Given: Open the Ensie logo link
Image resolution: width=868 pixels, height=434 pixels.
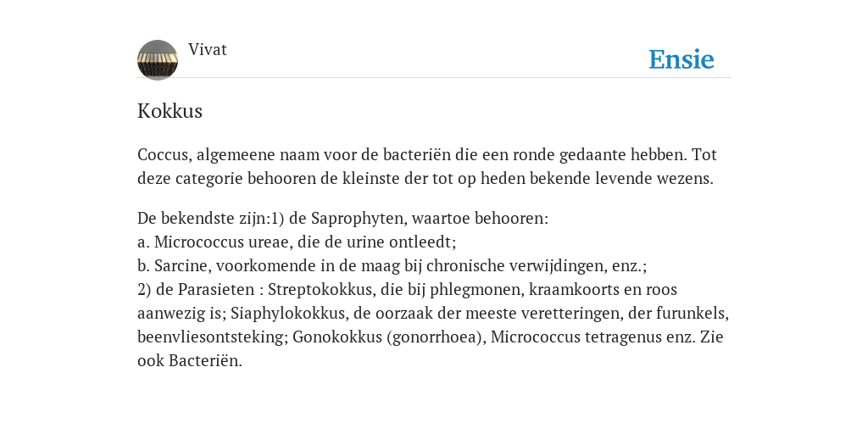Looking at the screenshot, I should click(x=682, y=59).
